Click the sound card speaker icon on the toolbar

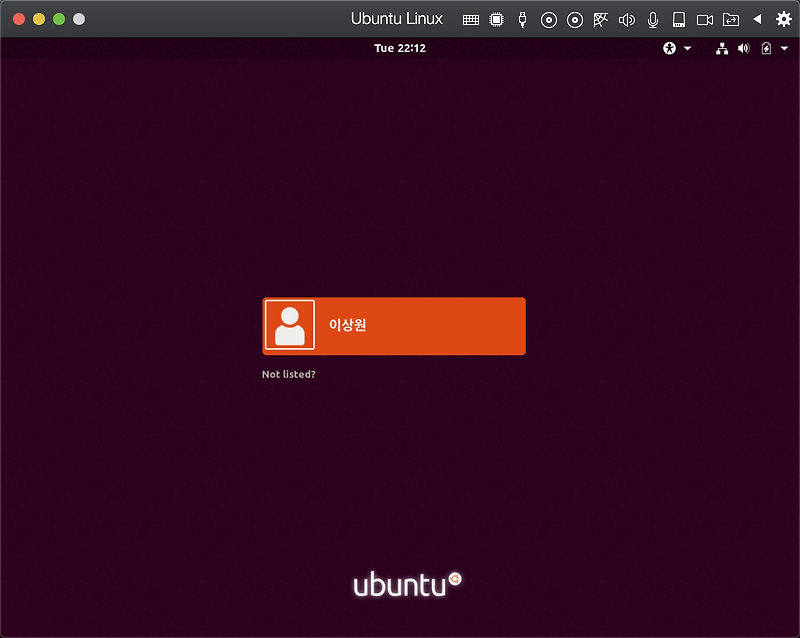point(627,18)
